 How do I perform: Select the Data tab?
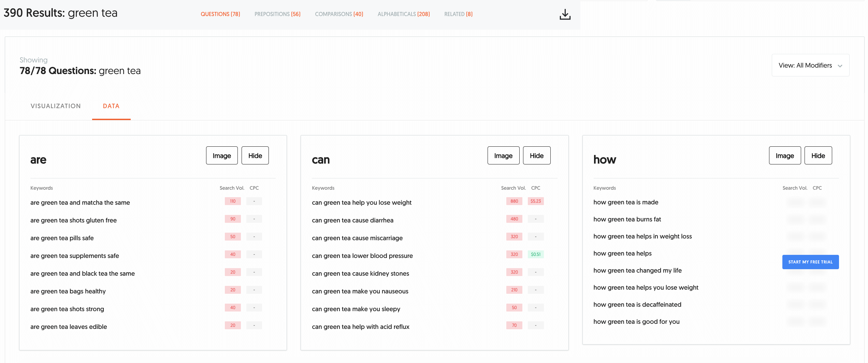point(111,106)
